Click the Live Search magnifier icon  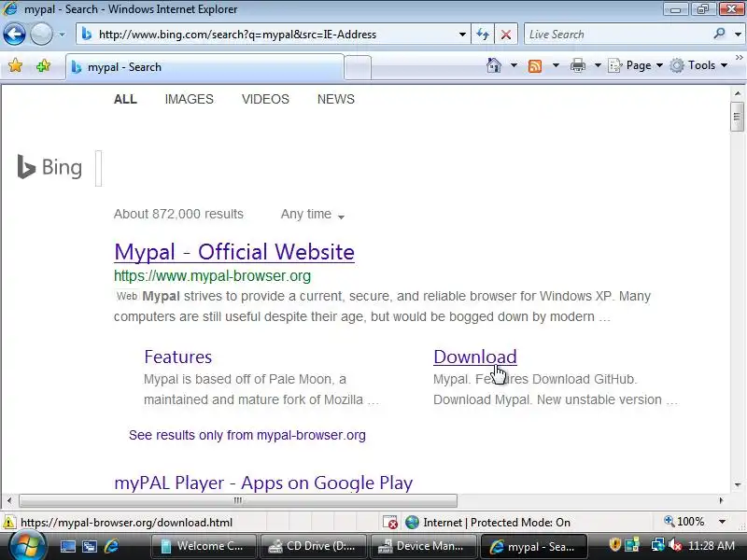pyautogui.click(x=719, y=34)
